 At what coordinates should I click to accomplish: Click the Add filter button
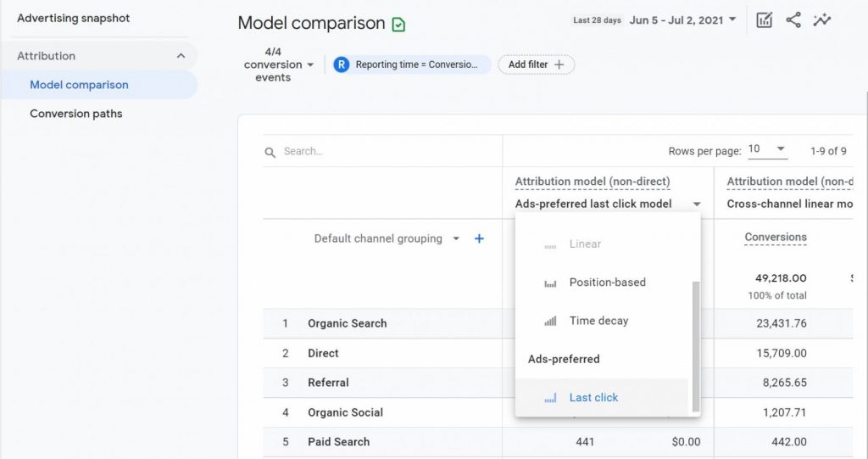(x=536, y=64)
